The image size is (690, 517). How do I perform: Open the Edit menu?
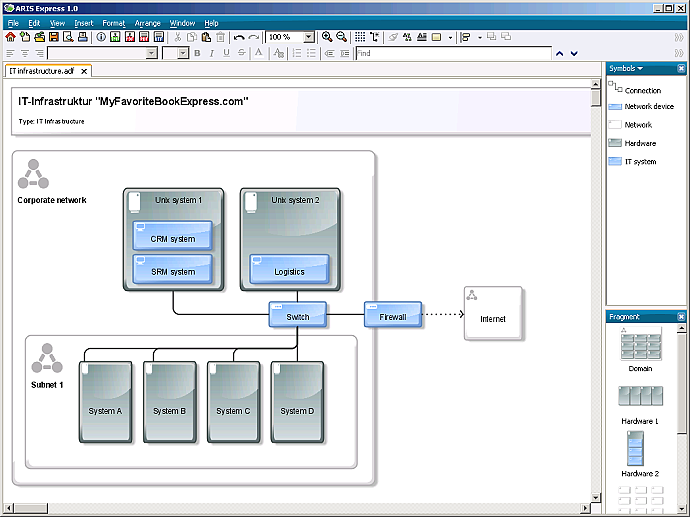pyautogui.click(x=34, y=23)
